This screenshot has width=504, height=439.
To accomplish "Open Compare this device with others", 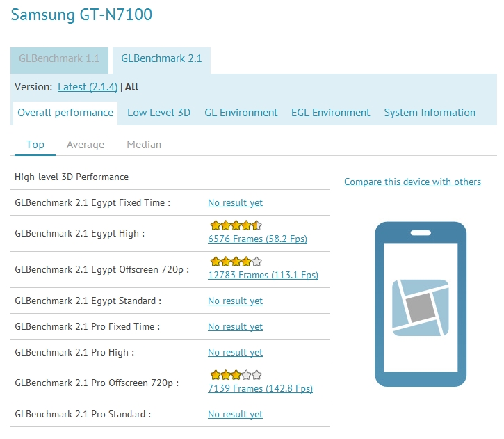I will click(412, 182).
